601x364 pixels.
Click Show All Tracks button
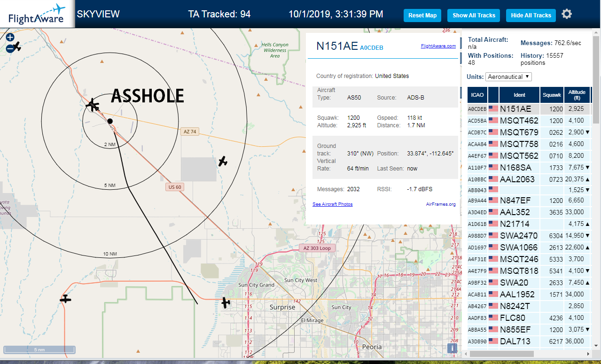point(474,15)
